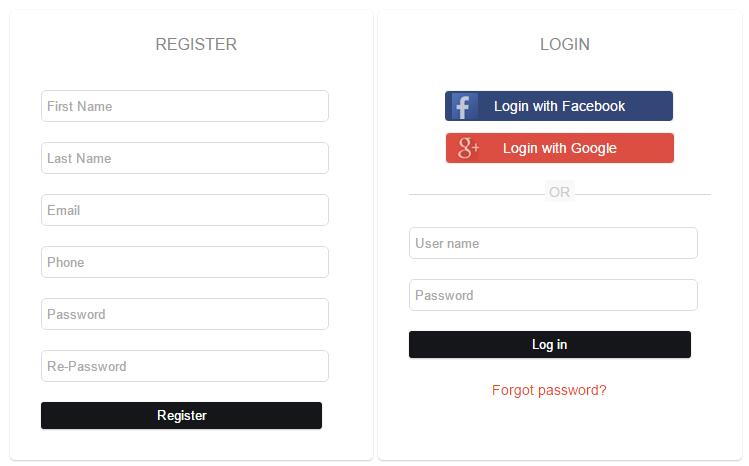Click the OR divider label
Image resolution: width=749 pixels, height=466 pixels.
pos(559,192)
